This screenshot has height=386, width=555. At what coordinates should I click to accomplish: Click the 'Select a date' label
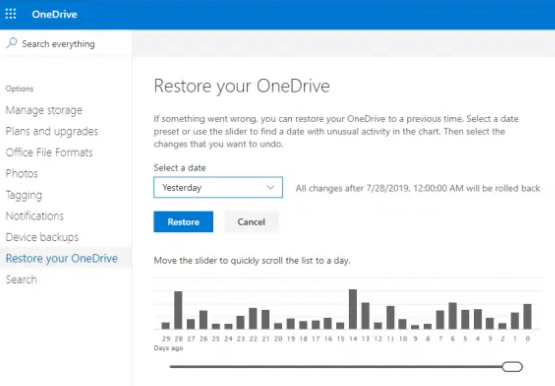(x=180, y=168)
